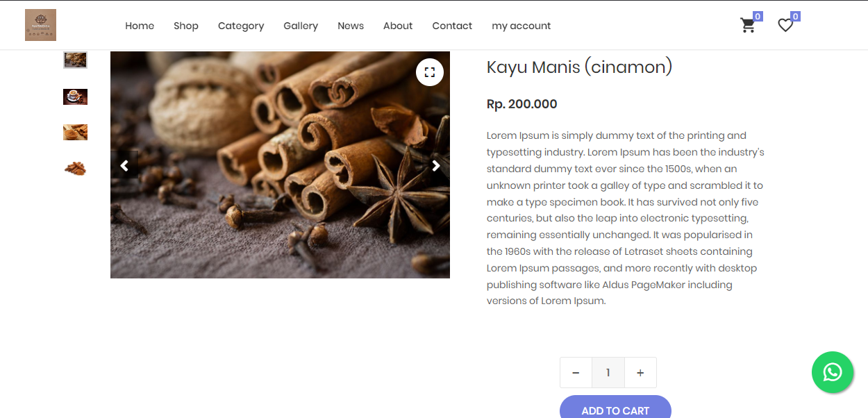The height and width of the screenshot is (418, 868).
Task: Open the News page
Action: (351, 26)
